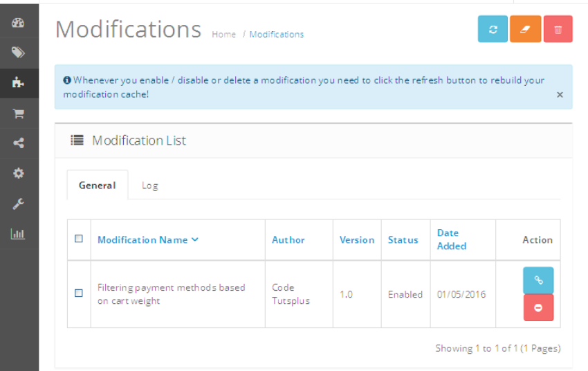
Task: Select the General tab
Action: tap(98, 185)
